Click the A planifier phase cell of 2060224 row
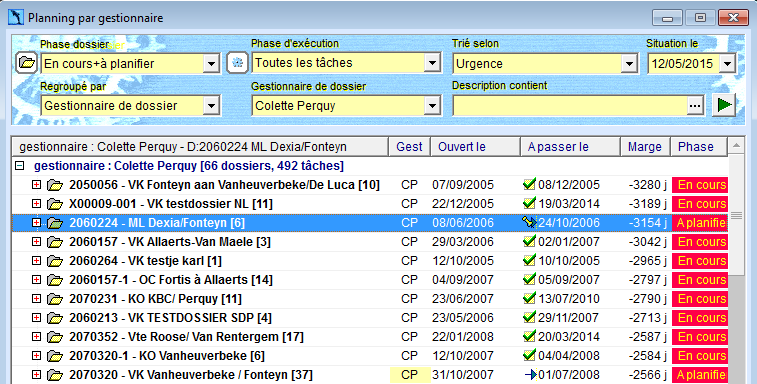This screenshot has height=384, width=757. point(700,223)
